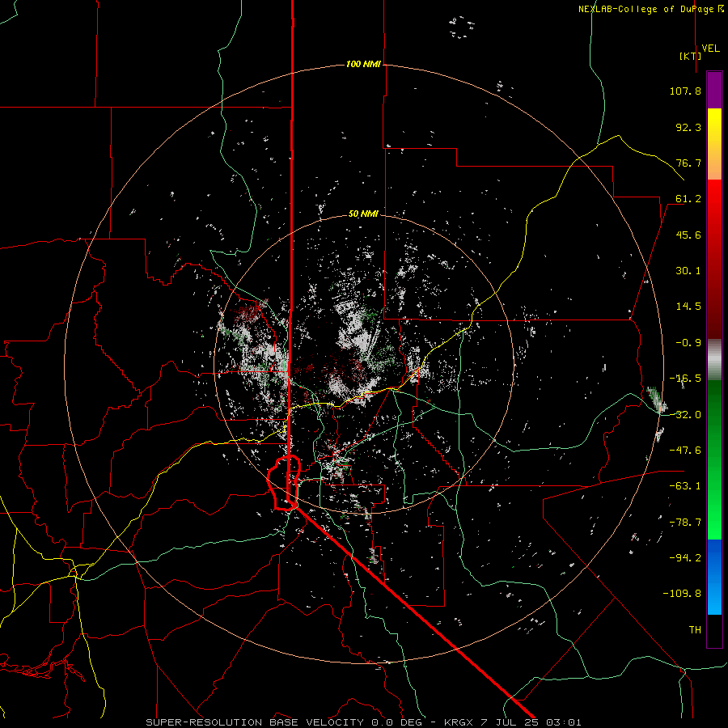Pick the purple segment of velocity color bar
The image size is (728, 728).
(714, 90)
